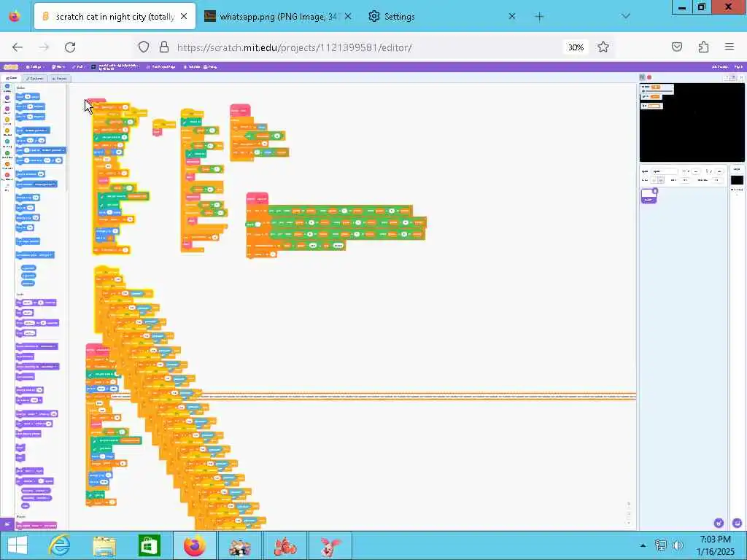The image size is (747, 560).
Task: Select the My Blocks category
Action: pos(7,176)
